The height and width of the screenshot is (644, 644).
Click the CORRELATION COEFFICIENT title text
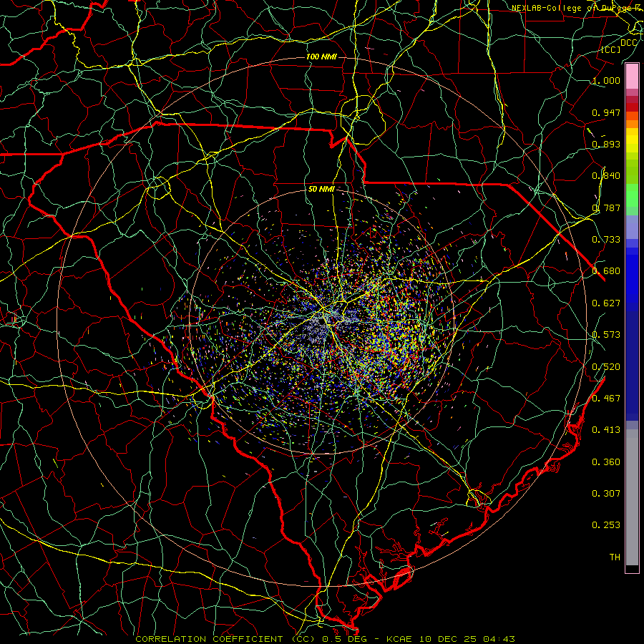(209, 639)
